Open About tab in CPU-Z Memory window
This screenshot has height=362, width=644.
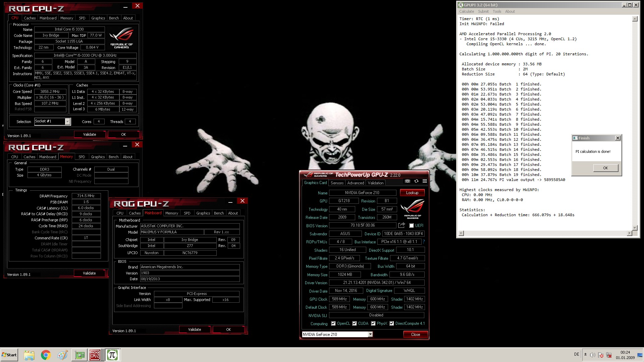tap(127, 157)
